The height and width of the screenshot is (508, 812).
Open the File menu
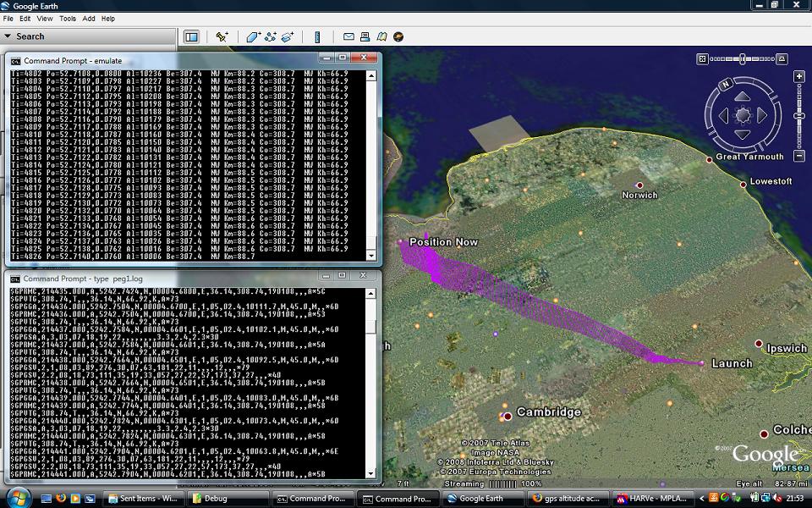tap(8, 19)
